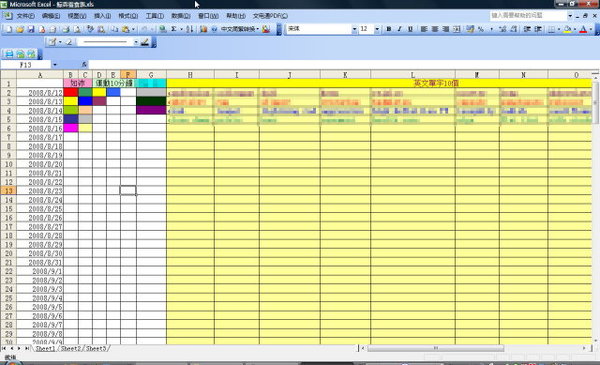Image resolution: width=600 pixels, height=365 pixels.
Task: Click the Borders icon in formatting toolbar
Action: click(x=551, y=29)
